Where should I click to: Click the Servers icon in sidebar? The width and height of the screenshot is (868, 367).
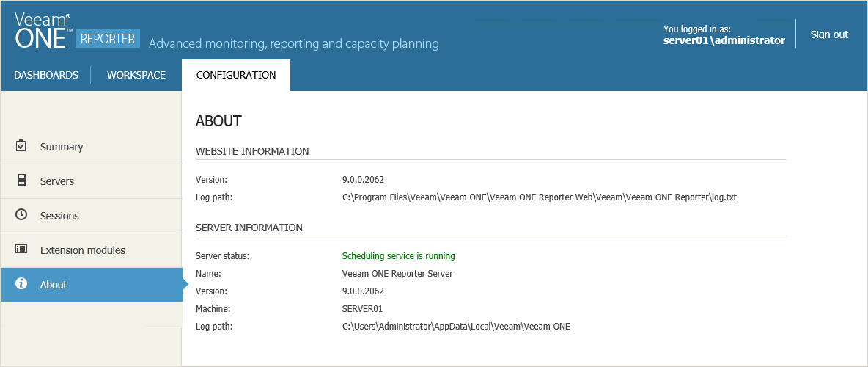pos(21,181)
